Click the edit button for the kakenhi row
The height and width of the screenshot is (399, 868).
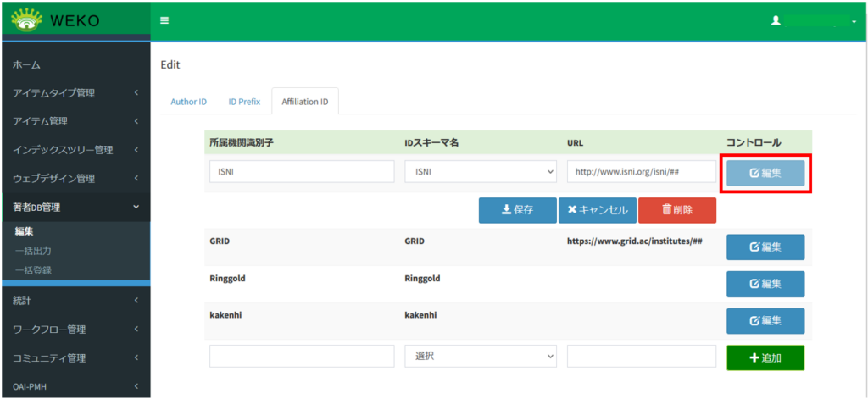click(x=765, y=321)
